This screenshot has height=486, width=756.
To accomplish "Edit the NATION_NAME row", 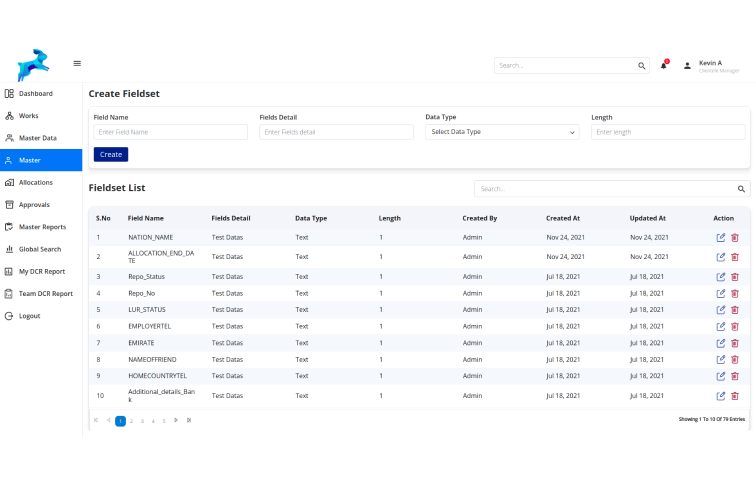I will (721, 237).
